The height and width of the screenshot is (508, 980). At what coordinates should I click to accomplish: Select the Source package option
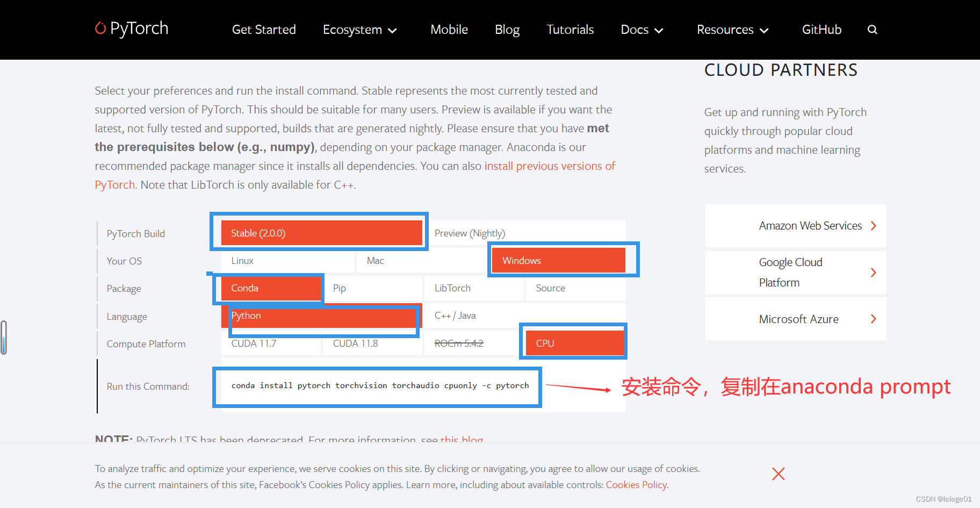tap(575, 288)
